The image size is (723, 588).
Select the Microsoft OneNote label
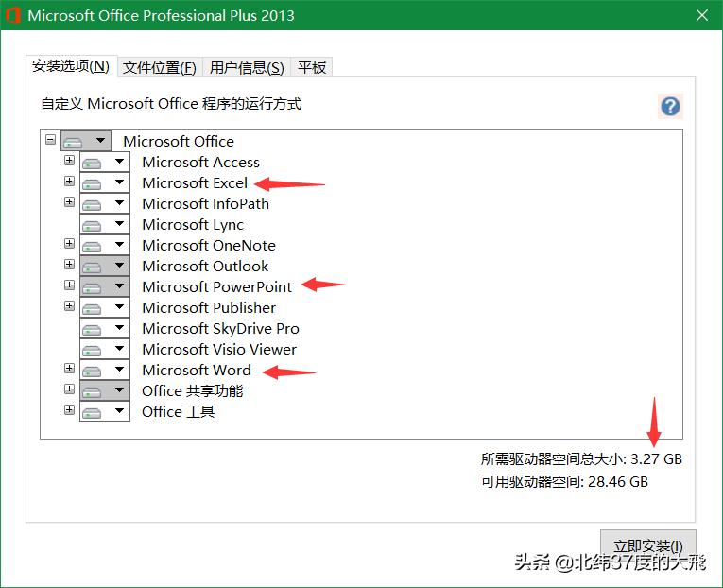pos(209,245)
